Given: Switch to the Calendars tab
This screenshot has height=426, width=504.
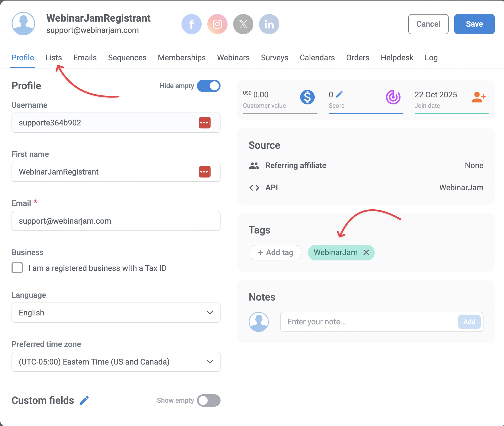Looking at the screenshot, I should [x=317, y=58].
